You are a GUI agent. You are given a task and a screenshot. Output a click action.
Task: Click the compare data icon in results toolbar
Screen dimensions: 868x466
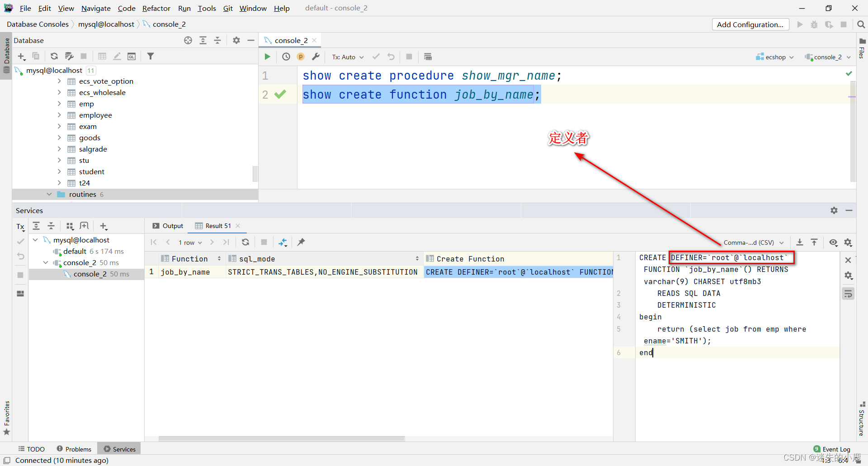[x=283, y=242]
